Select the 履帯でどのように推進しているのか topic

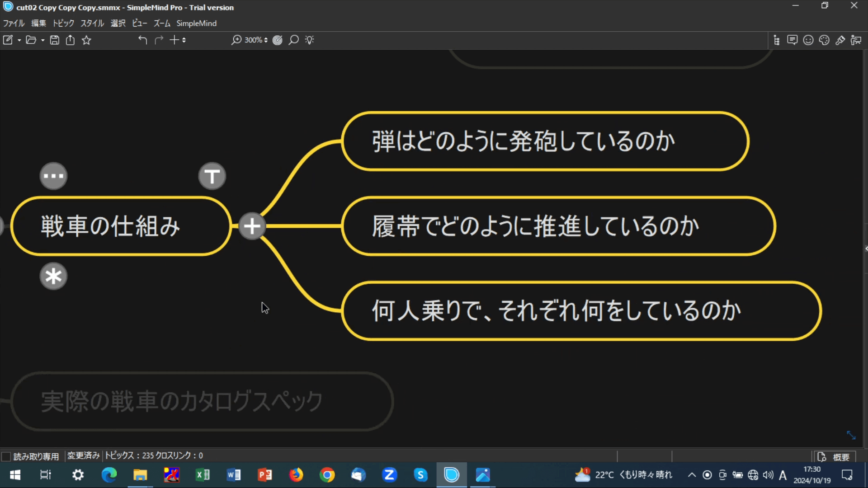[559, 226]
